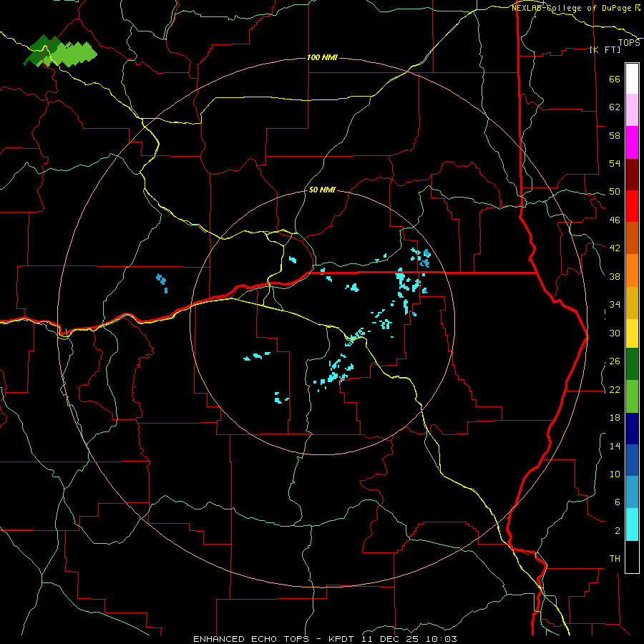Click the legend value '58'
The image size is (644, 644).
[x=615, y=135]
